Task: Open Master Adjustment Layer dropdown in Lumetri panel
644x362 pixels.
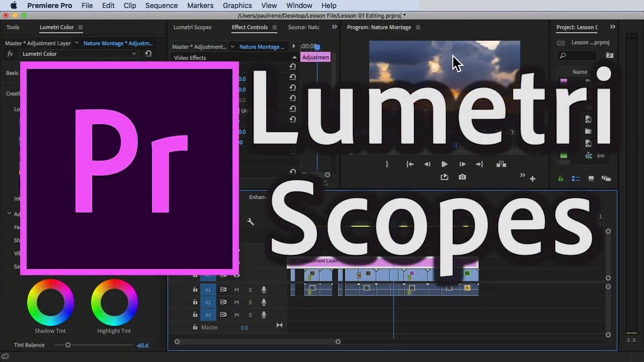Action: (x=76, y=43)
